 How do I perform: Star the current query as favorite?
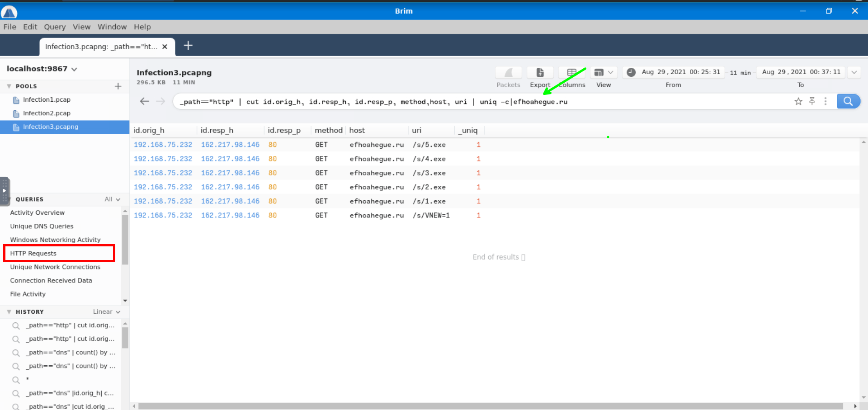pos(798,101)
